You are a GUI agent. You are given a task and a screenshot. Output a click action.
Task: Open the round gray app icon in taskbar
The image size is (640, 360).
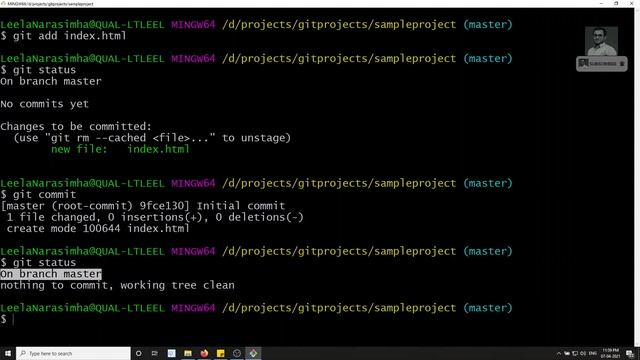237,353
